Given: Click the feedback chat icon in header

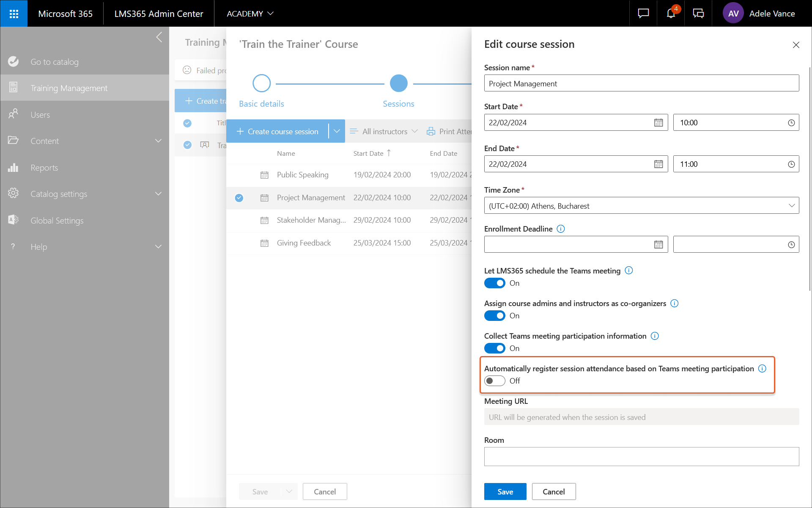Looking at the screenshot, I should 643,14.
